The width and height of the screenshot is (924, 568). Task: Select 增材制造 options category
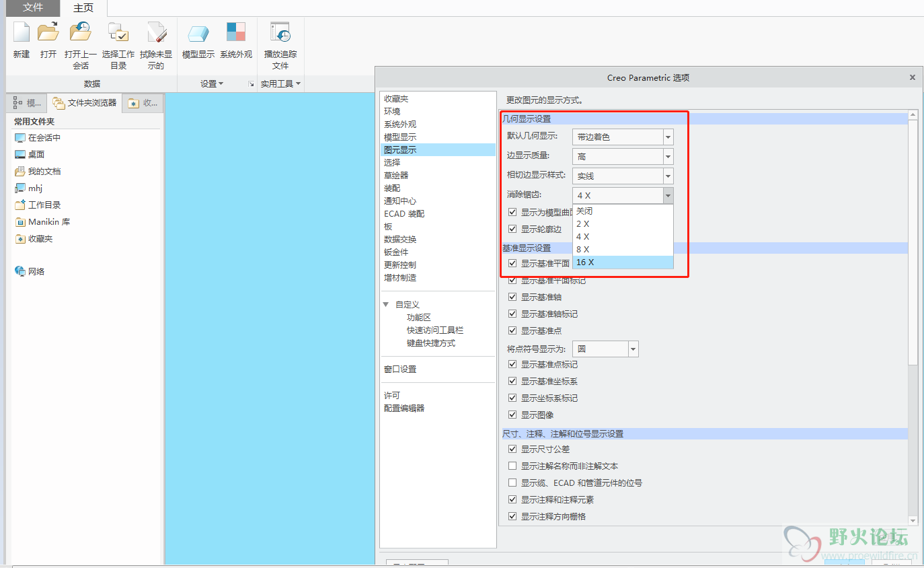coord(400,277)
